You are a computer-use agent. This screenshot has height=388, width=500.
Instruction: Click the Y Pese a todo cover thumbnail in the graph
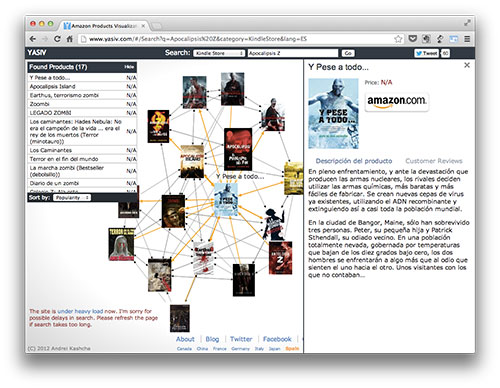click(226, 199)
